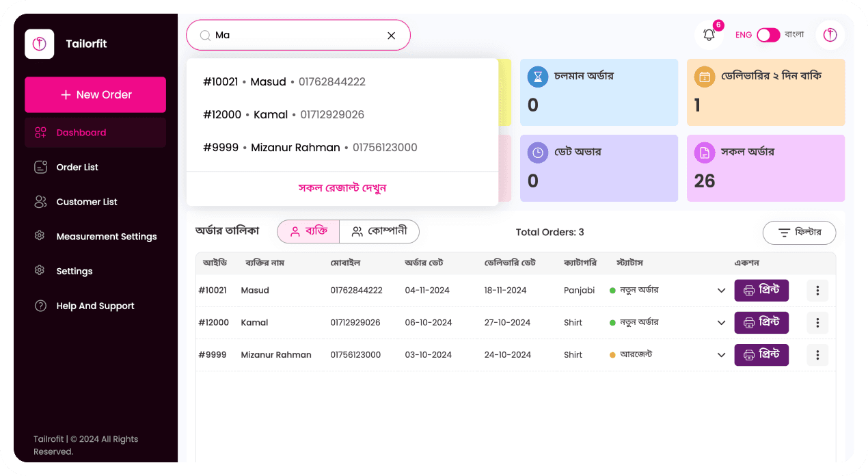Print order #12000 for Kamal

pyautogui.click(x=761, y=323)
